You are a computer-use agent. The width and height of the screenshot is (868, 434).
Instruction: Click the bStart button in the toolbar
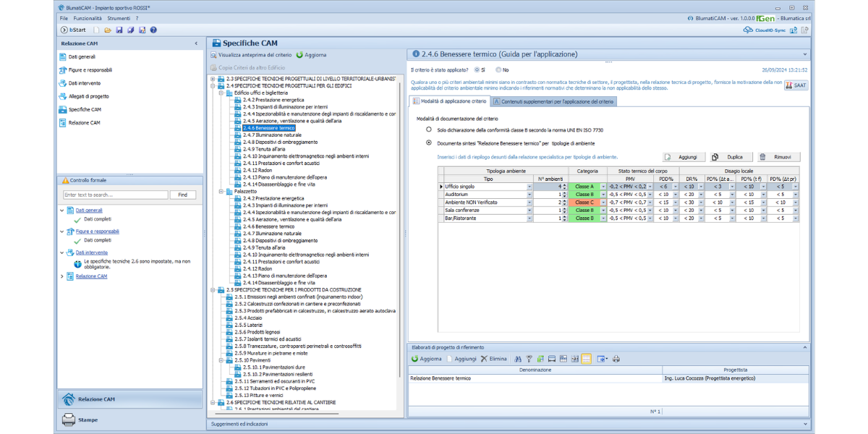(72, 30)
